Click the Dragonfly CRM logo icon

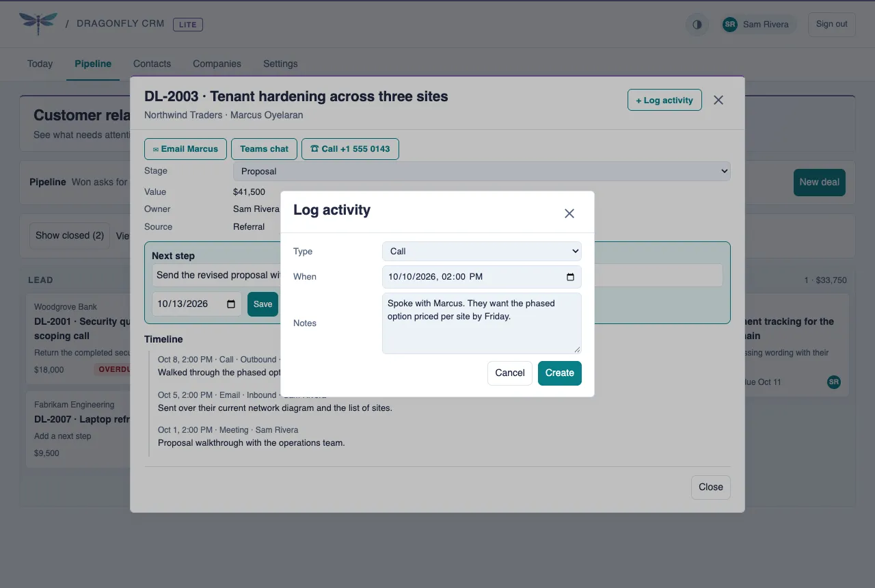[38, 23]
